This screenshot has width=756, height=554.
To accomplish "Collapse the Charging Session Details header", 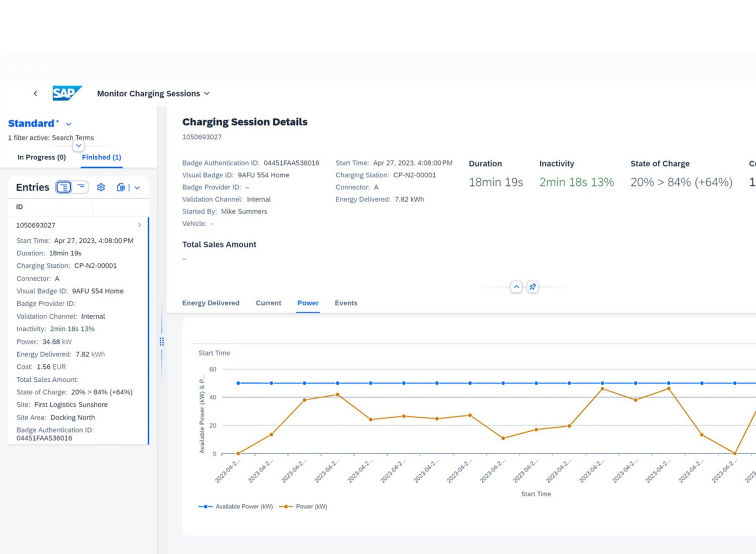I will (x=516, y=287).
